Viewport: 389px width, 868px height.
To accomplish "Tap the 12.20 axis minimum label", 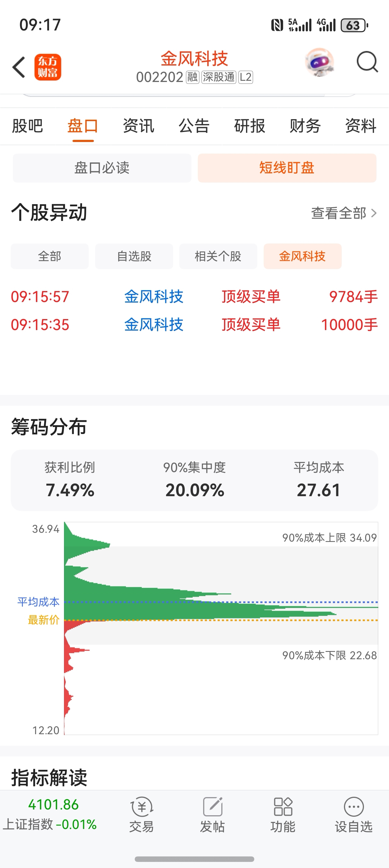I will (x=45, y=730).
